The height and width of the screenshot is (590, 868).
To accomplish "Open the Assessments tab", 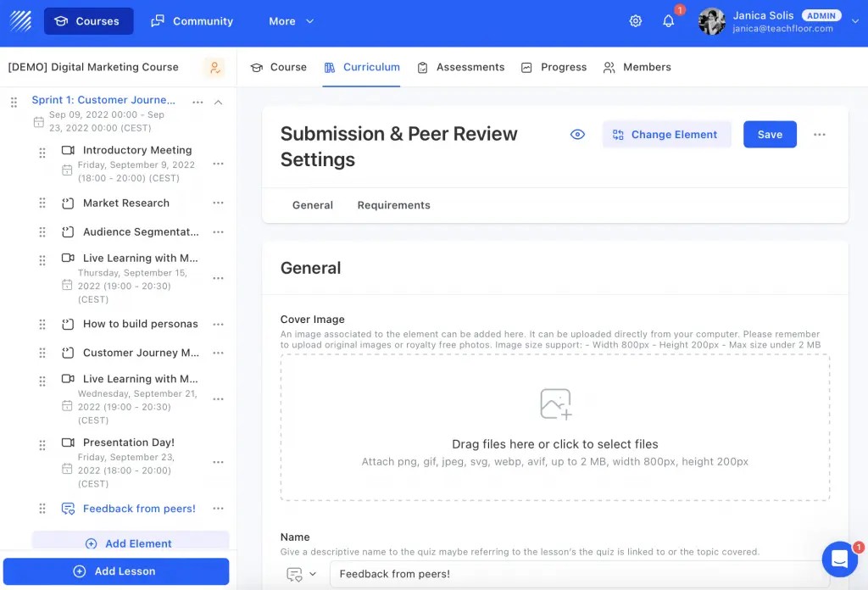I will point(460,67).
